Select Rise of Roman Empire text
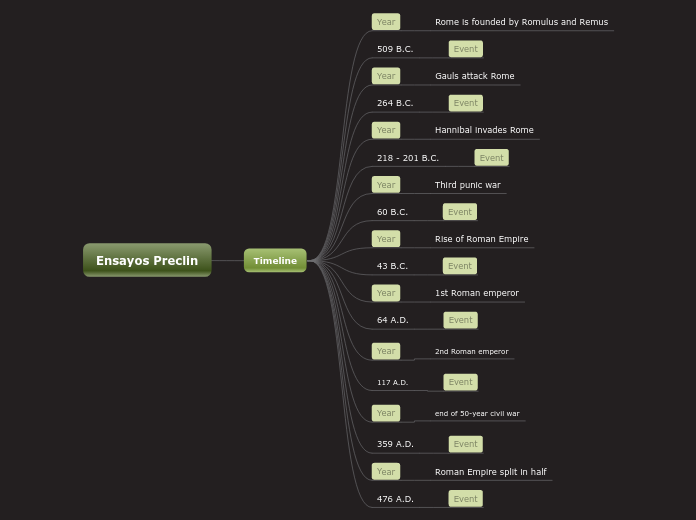 [482, 239]
